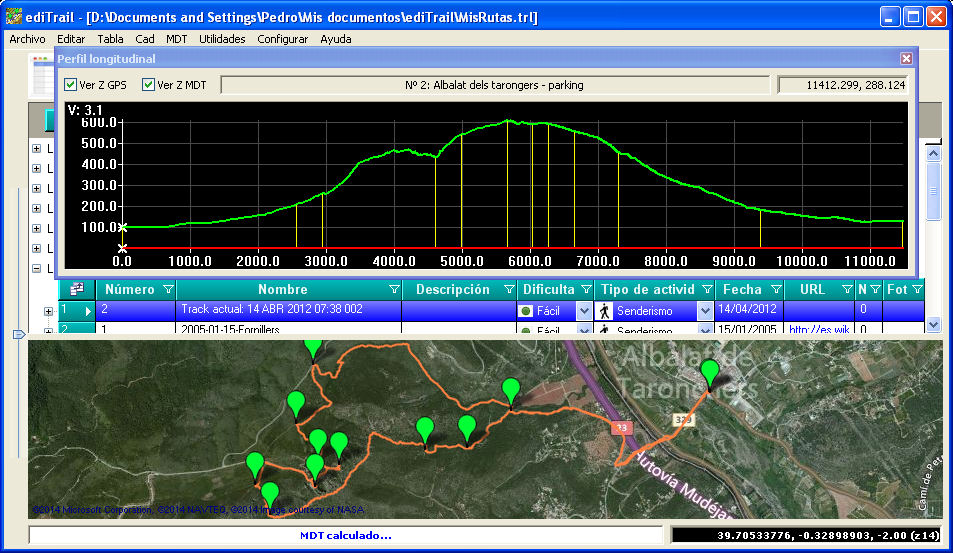Uncheck the Ver Z GPS checkbox

pyautogui.click(x=71, y=84)
